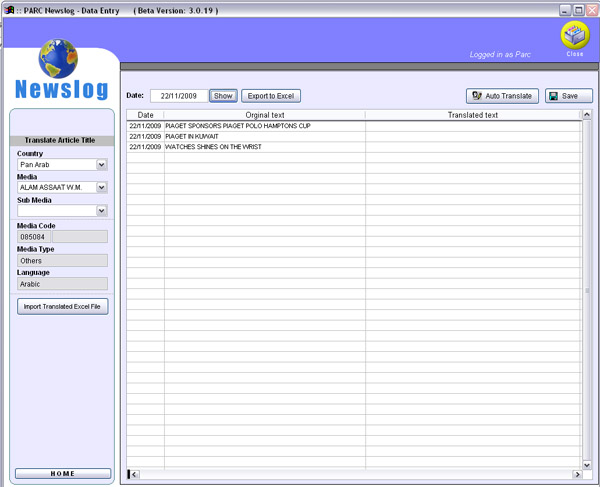Click the Orginal text column header
600x487 pixels.
tap(265, 115)
